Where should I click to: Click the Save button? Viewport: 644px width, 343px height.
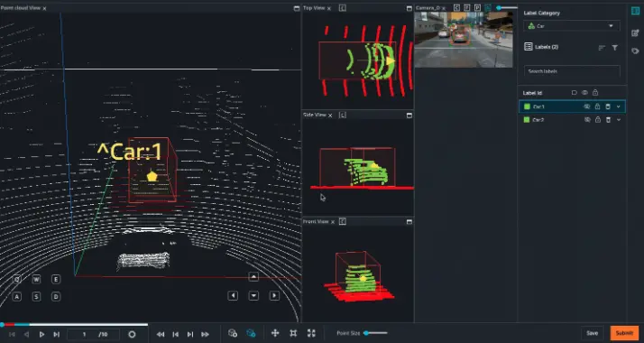(x=592, y=333)
